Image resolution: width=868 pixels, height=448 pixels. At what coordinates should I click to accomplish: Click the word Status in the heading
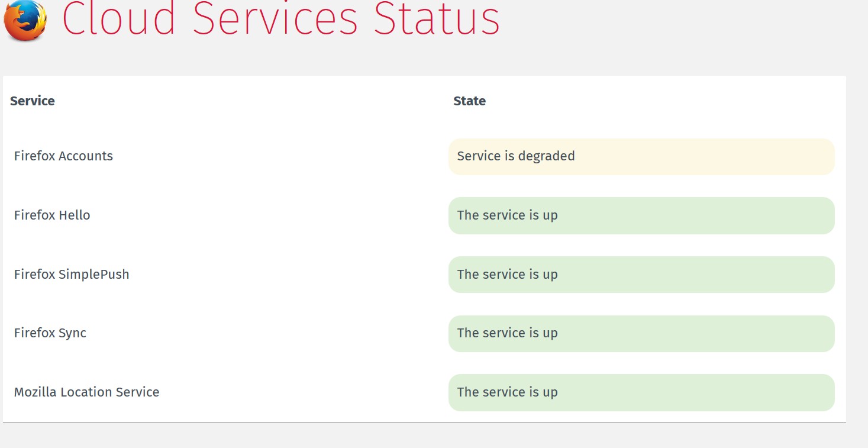(437, 19)
